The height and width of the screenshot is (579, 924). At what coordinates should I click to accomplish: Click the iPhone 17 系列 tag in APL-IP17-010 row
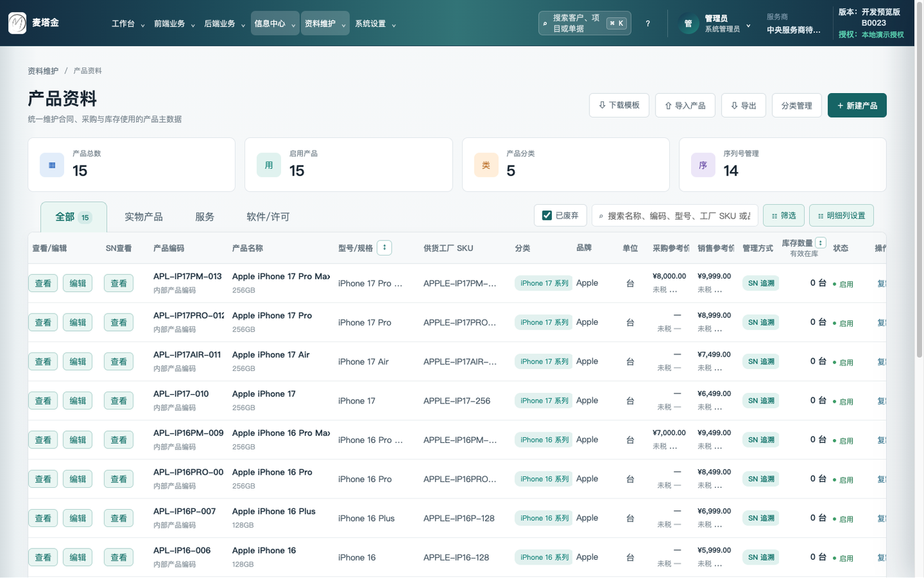click(x=544, y=401)
